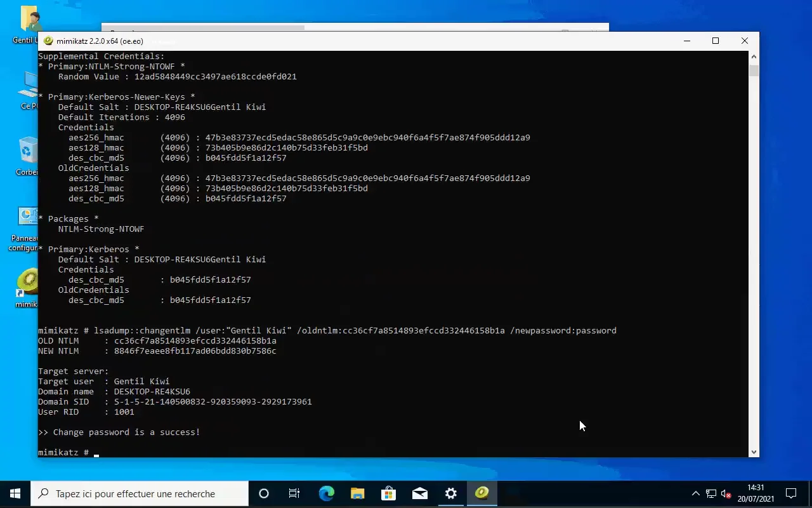Click 'NTLM-Strong-NTOWF' under Packages

[101, 229]
